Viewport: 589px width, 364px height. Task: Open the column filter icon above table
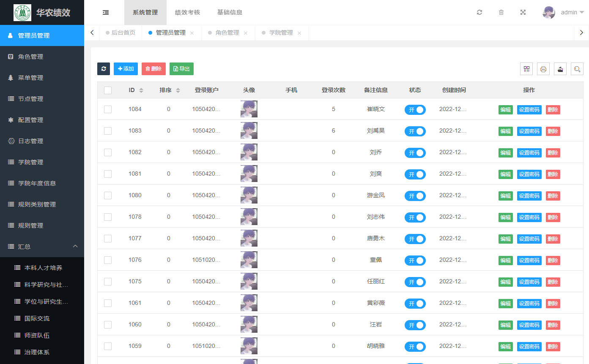[526, 69]
